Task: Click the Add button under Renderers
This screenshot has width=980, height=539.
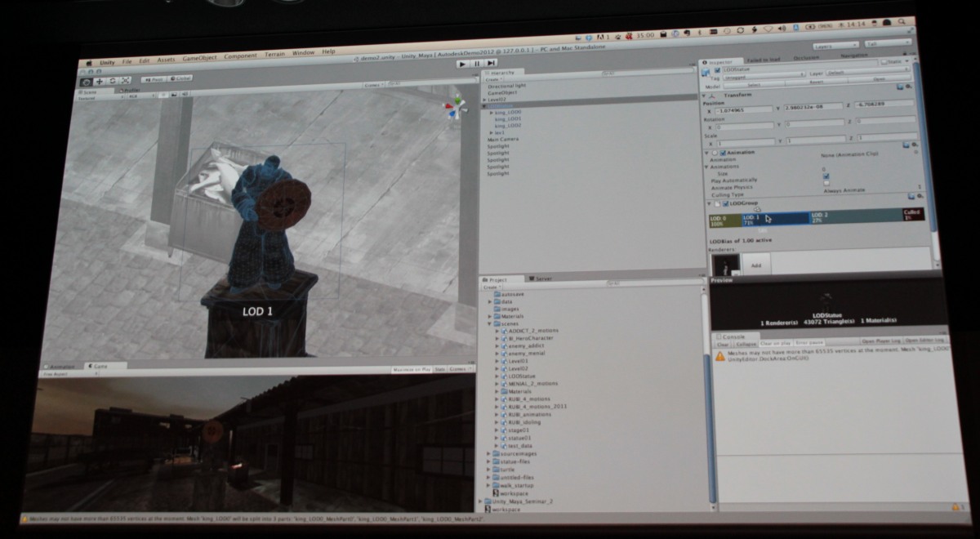Action: [x=755, y=265]
